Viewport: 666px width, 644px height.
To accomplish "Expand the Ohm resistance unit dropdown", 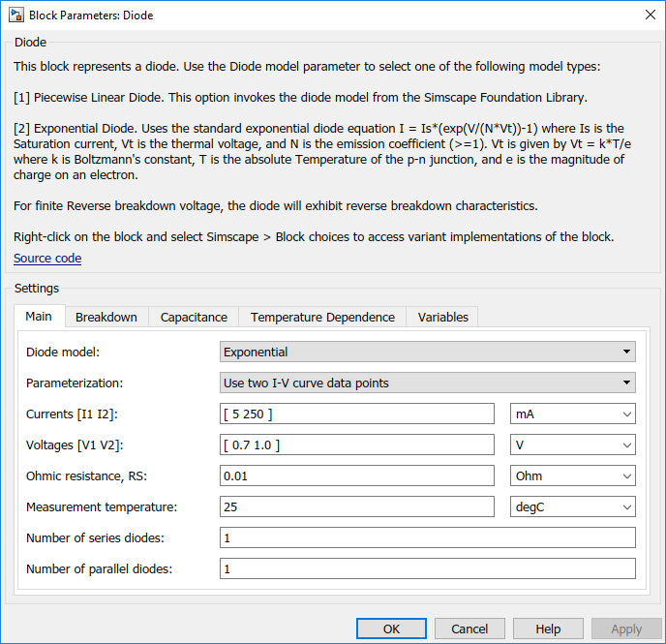I will [572, 475].
